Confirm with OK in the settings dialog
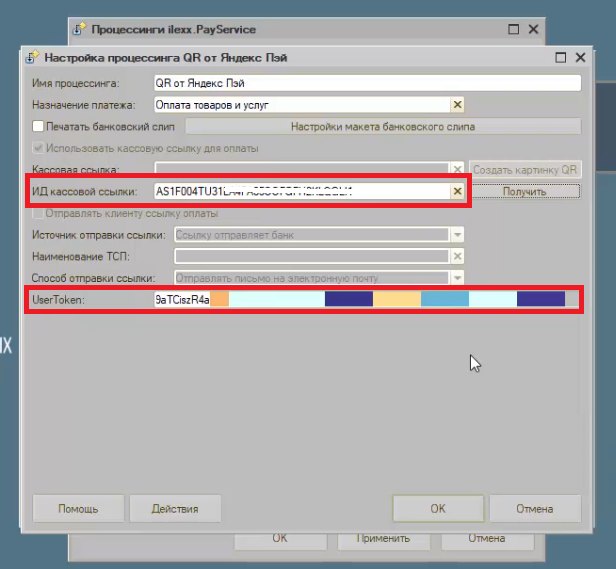616x569 pixels. 438,508
